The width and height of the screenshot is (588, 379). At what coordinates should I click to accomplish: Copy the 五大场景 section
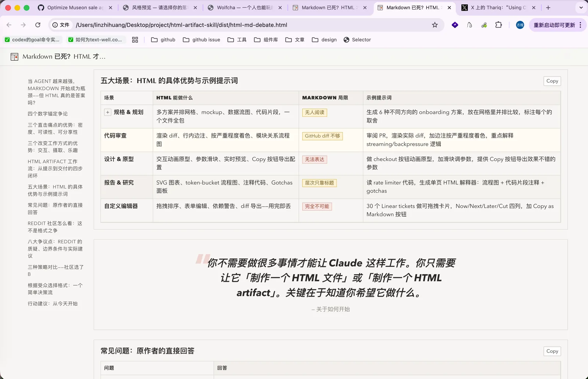(552, 81)
